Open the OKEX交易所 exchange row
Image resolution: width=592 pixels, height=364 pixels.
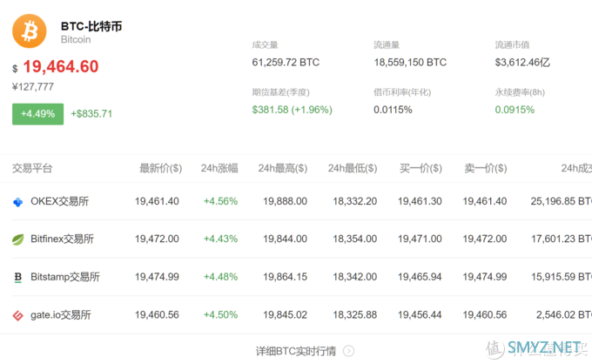point(296,201)
